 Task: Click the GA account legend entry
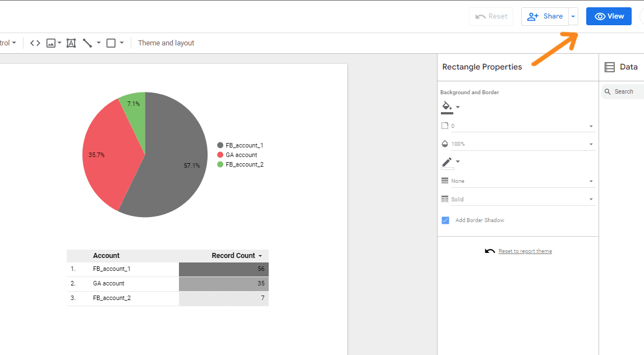237,155
